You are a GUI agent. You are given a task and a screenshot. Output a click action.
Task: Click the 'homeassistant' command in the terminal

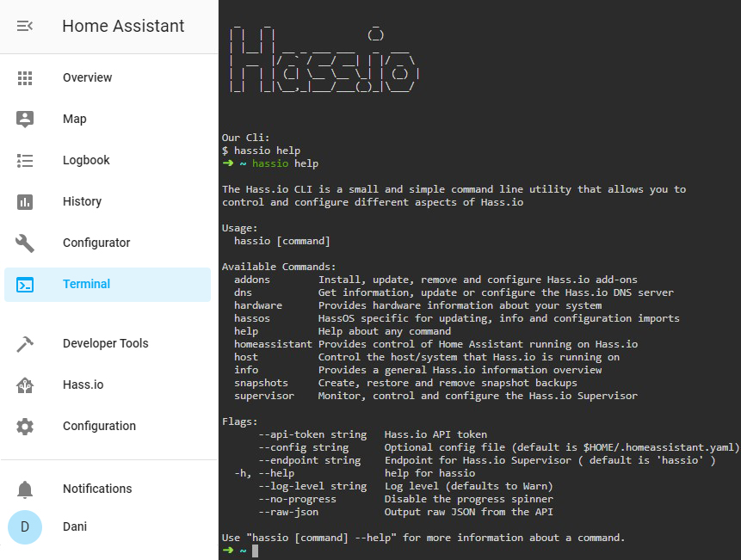pyautogui.click(x=273, y=344)
